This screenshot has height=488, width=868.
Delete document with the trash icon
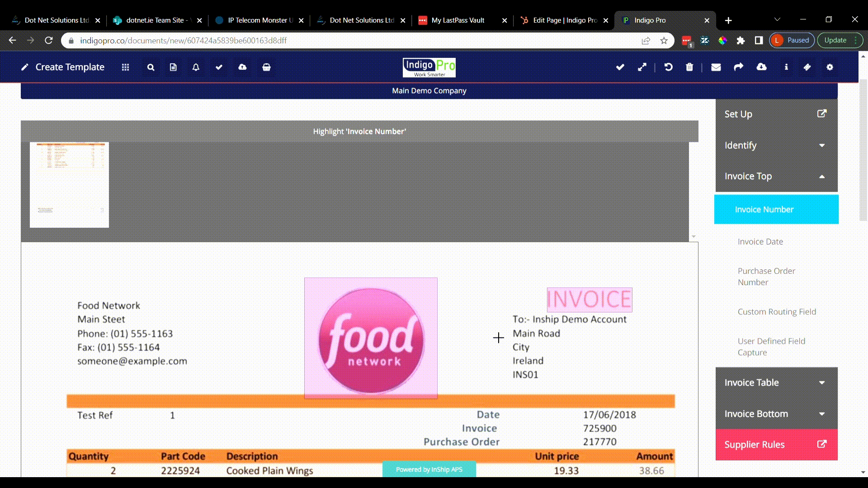[689, 67]
